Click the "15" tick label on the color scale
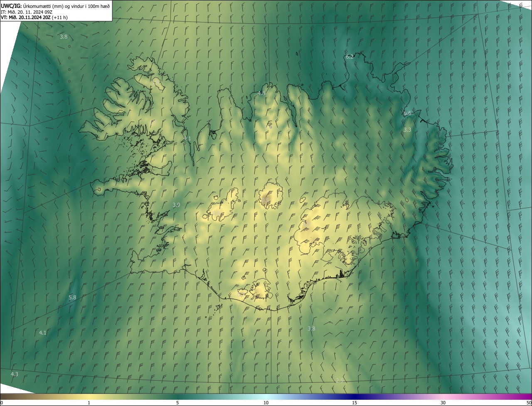 (x=355, y=403)
